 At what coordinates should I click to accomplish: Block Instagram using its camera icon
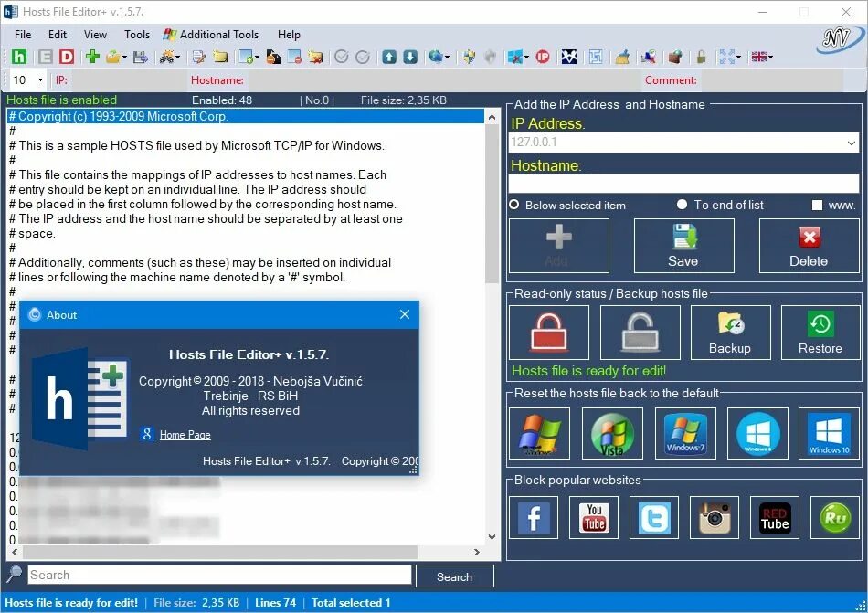(x=715, y=517)
